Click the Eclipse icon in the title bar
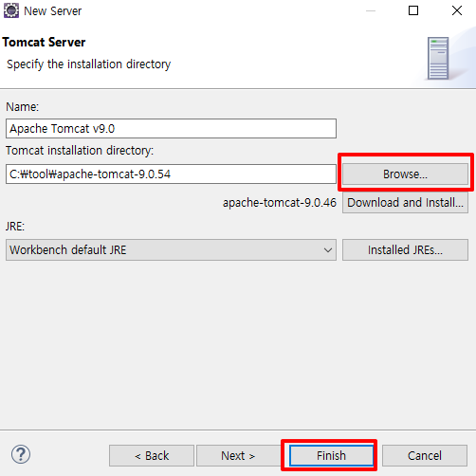 11,10
